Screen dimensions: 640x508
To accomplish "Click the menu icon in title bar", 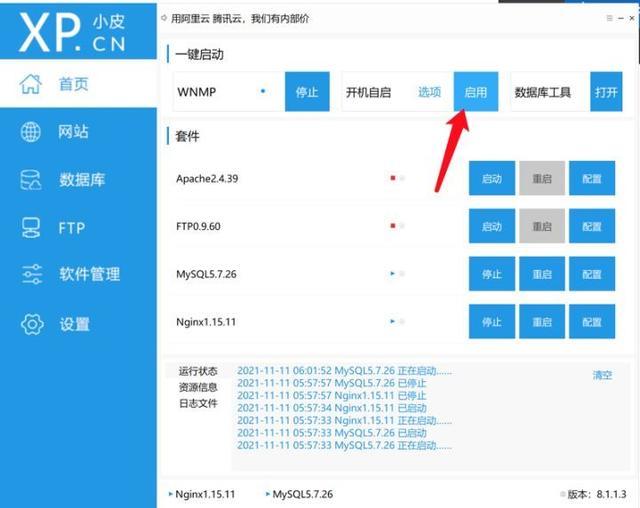I will tap(609, 18).
